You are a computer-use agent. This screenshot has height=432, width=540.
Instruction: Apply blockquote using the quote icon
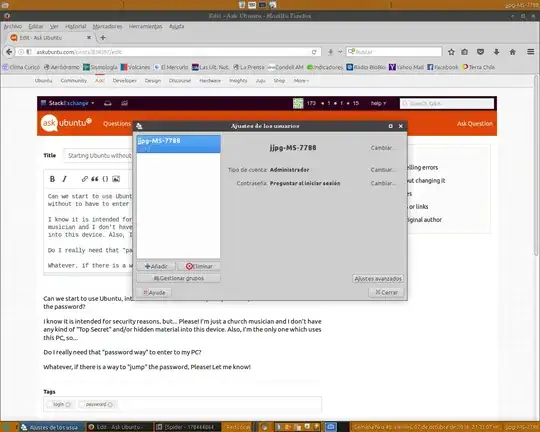tap(95, 179)
